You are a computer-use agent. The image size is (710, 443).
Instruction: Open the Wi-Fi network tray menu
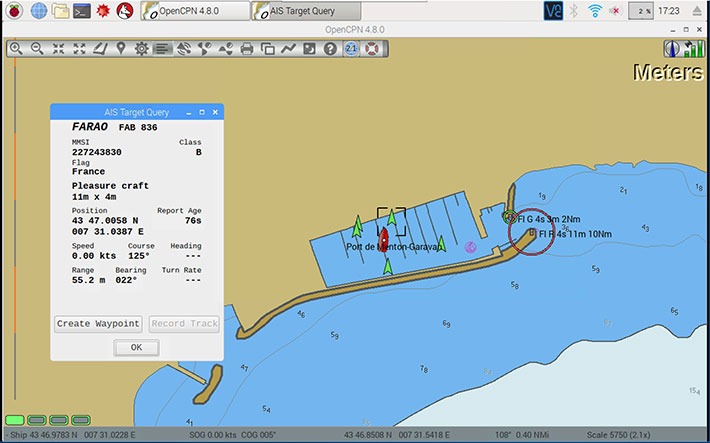coord(595,11)
